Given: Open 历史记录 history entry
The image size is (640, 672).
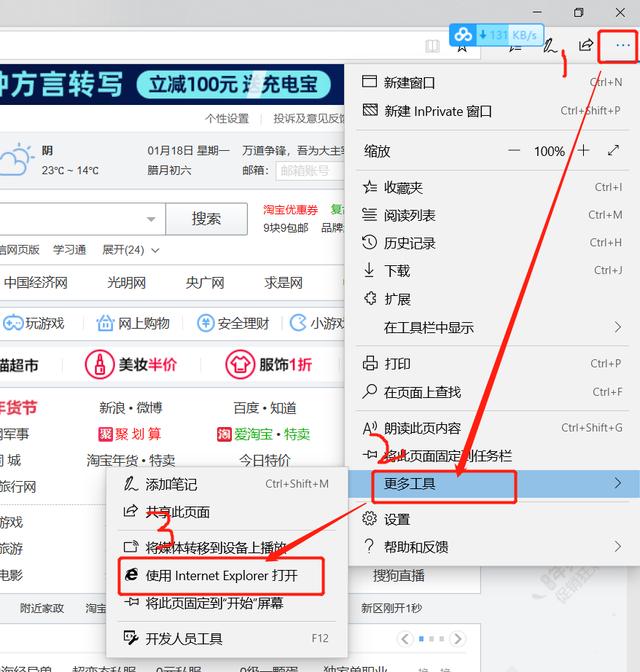Looking at the screenshot, I should pos(492,243).
